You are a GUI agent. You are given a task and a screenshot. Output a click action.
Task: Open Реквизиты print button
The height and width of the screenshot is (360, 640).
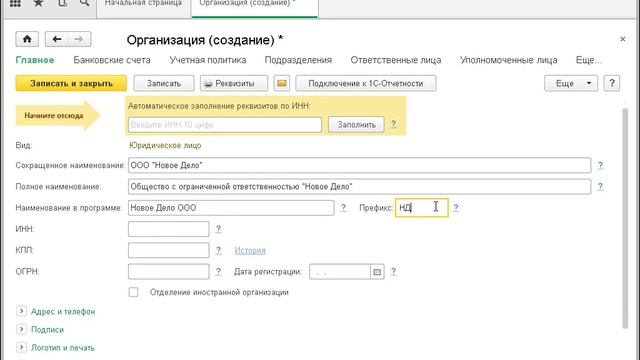[234, 83]
